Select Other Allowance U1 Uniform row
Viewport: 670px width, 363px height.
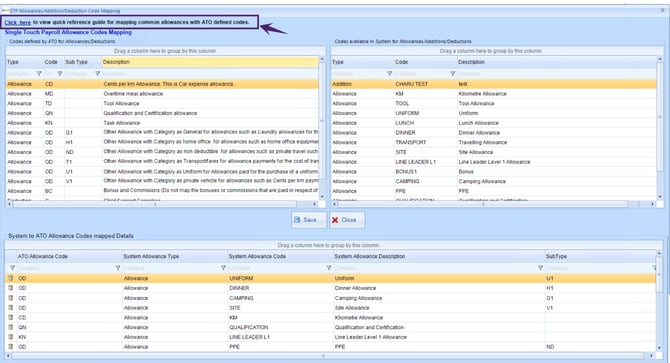[x=162, y=172]
